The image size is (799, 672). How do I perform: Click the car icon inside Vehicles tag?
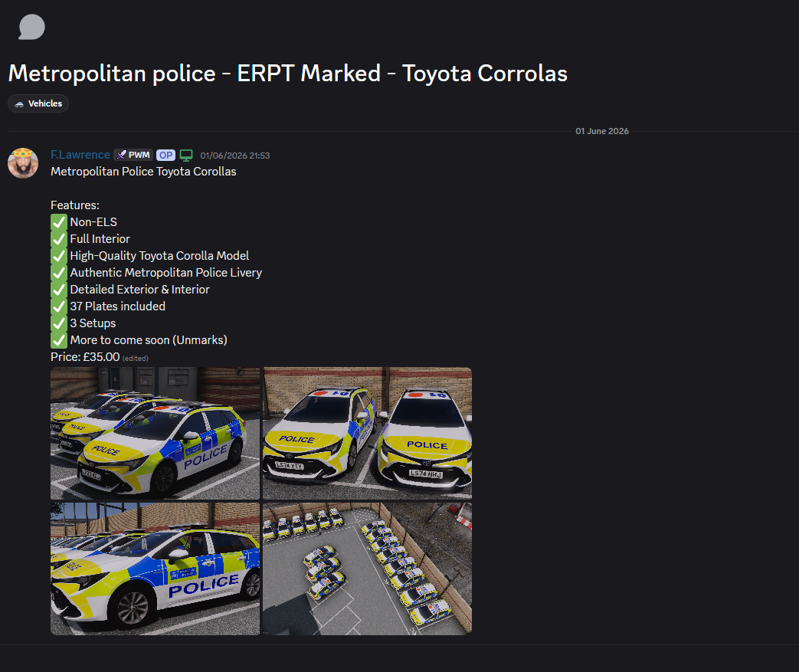point(19,104)
